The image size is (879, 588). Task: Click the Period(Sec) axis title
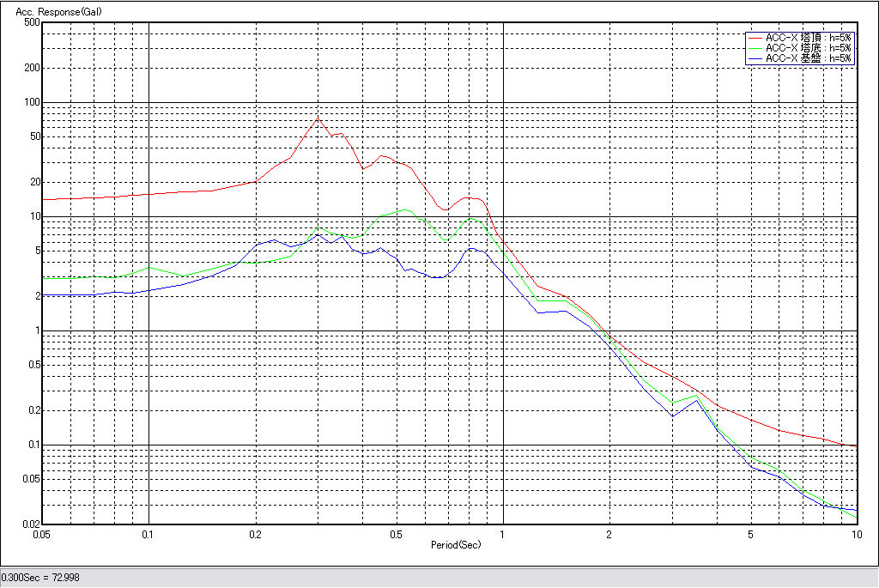pyautogui.click(x=456, y=545)
